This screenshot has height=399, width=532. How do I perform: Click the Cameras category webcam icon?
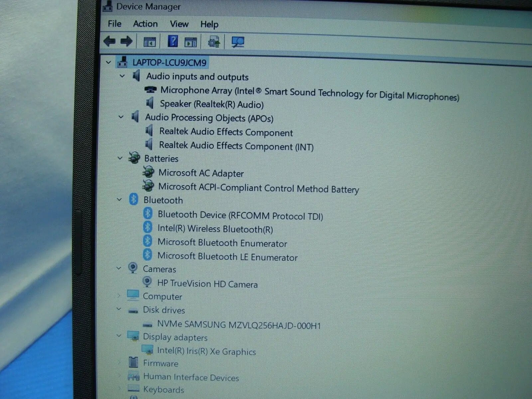click(x=133, y=268)
